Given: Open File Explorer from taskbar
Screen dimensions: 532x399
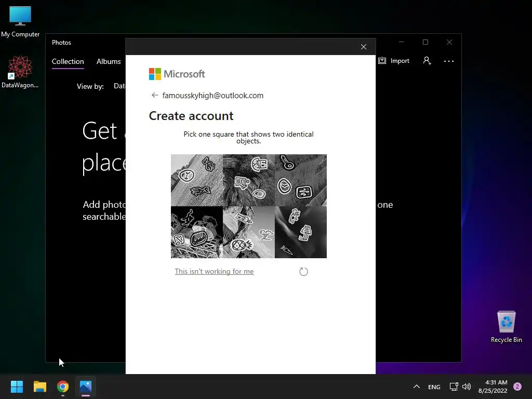Looking at the screenshot, I should click(39, 387).
